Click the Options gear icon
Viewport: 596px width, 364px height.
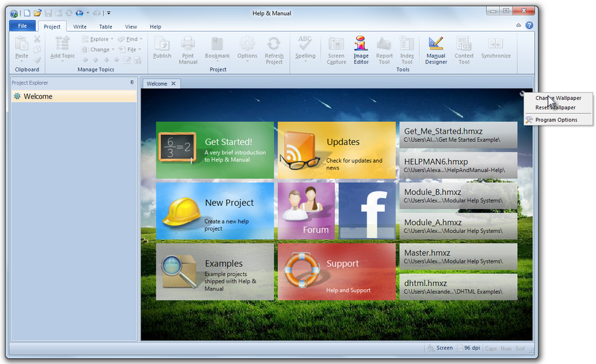pos(247,43)
